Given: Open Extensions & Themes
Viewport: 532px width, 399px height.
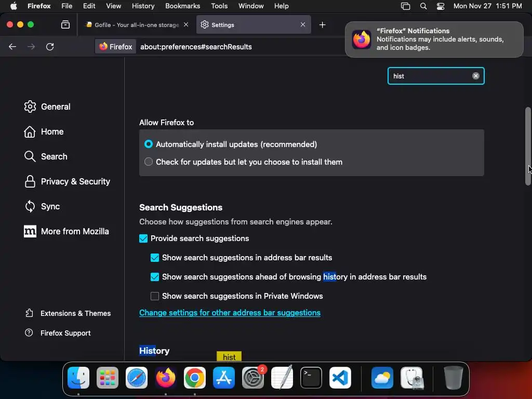Looking at the screenshot, I should (x=68, y=313).
